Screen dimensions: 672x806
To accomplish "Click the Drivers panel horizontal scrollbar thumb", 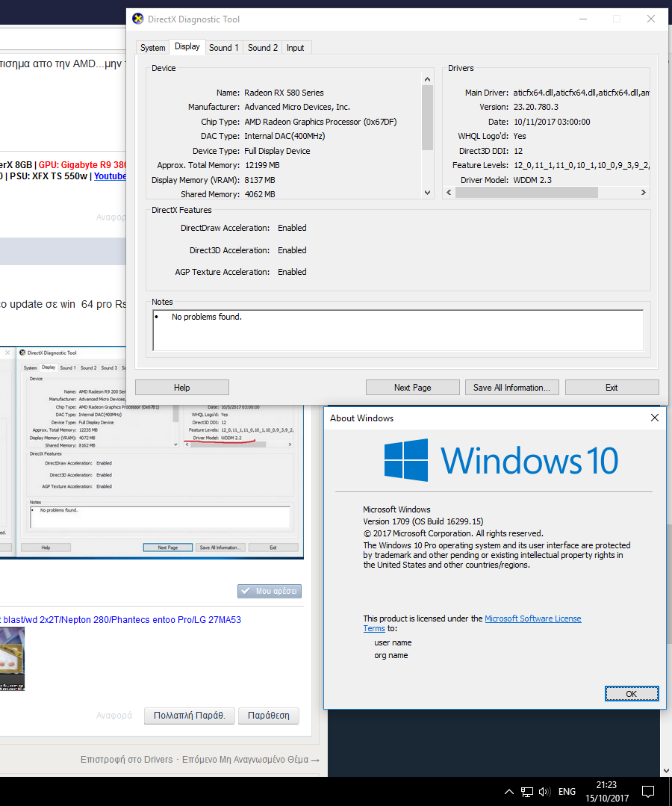I will (526, 192).
